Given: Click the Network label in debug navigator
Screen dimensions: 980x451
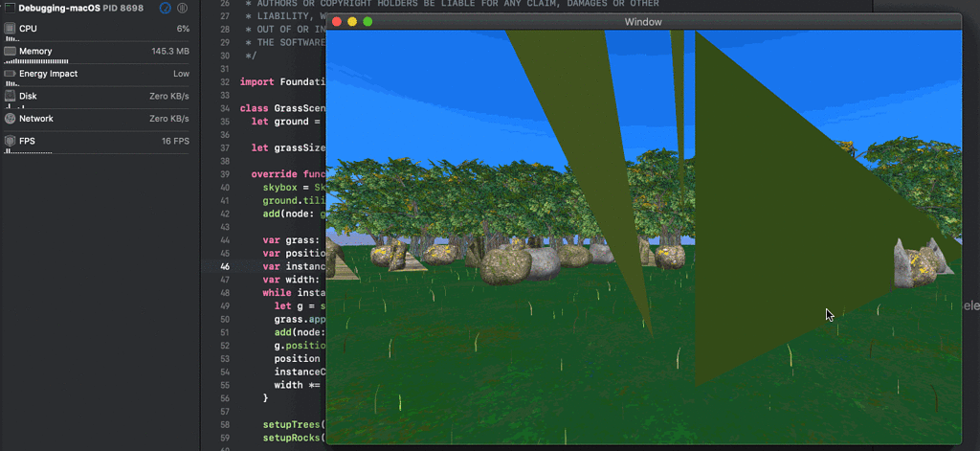Looking at the screenshot, I should point(36,119).
